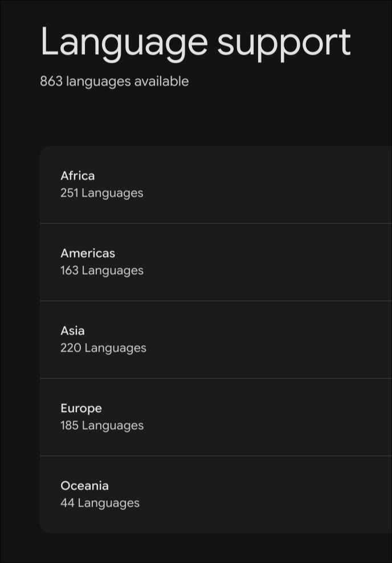Image resolution: width=392 pixels, height=563 pixels.
Task: Click the word "Language" in the main heading
Action: coord(125,43)
